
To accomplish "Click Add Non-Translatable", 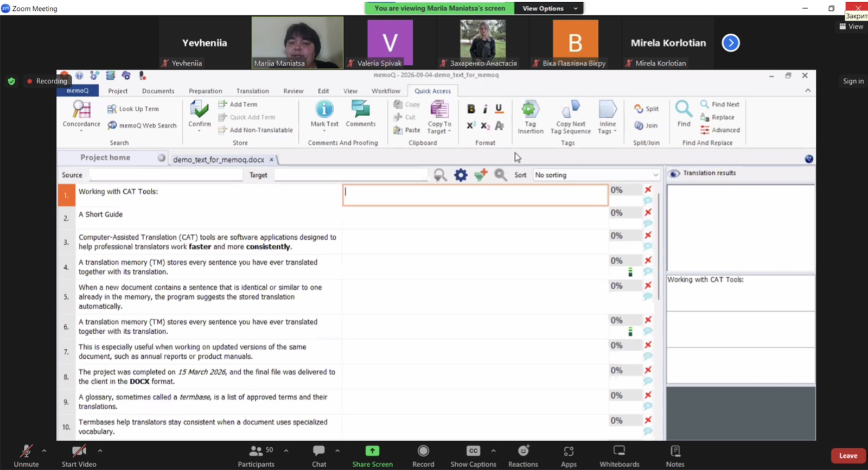I will (256, 130).
